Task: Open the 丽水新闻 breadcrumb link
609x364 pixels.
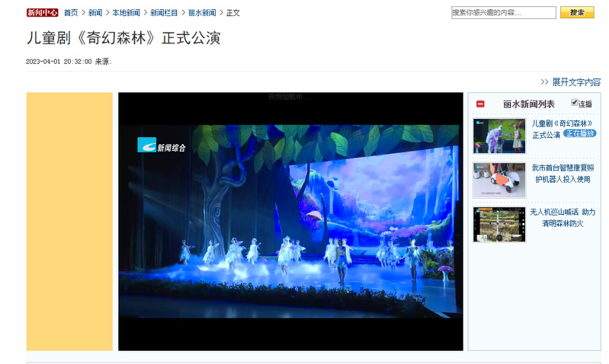Action: pyautogui.click(x=202, y=13)
